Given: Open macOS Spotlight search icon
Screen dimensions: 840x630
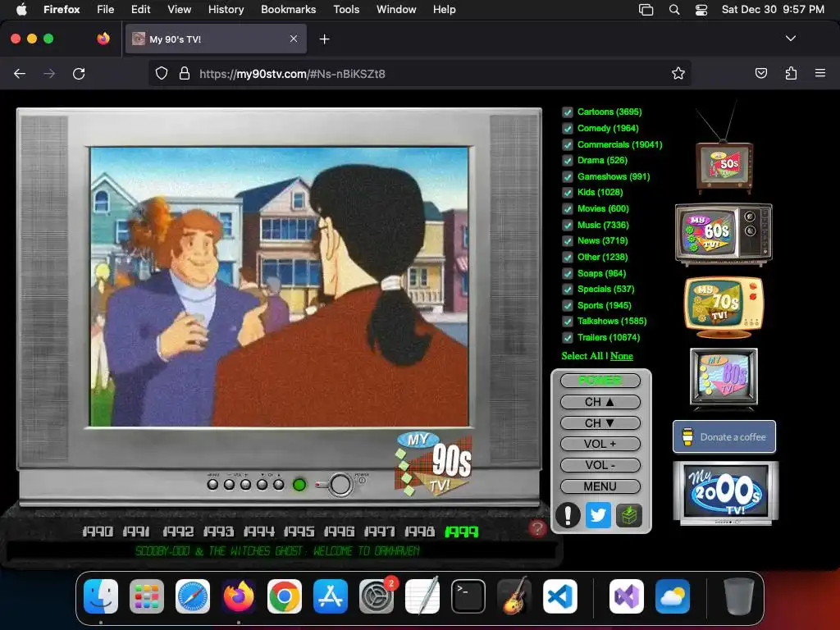Looking at the screenshot, I should 674,10.
